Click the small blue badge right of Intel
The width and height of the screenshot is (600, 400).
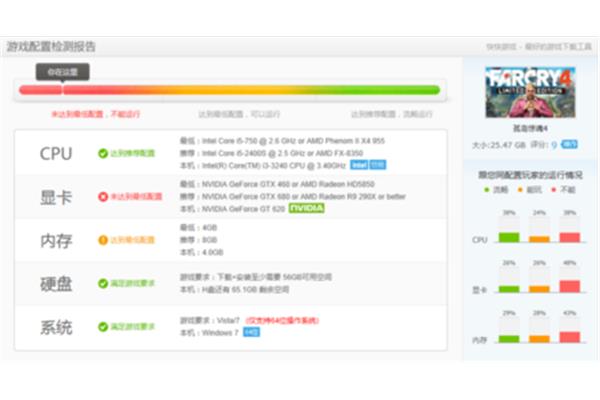[377, 165]
